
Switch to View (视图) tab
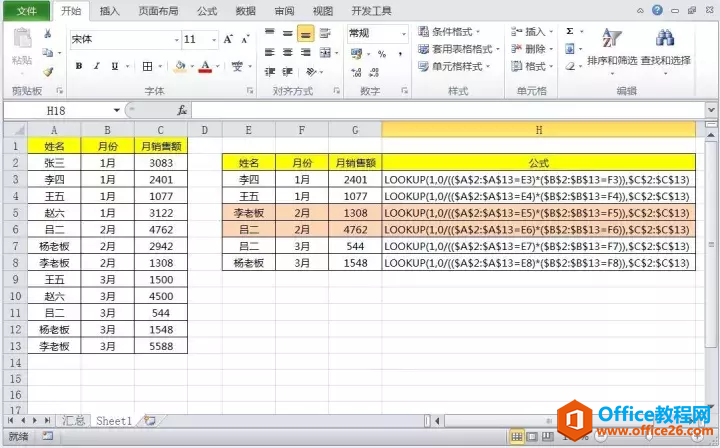click(323, 11)
